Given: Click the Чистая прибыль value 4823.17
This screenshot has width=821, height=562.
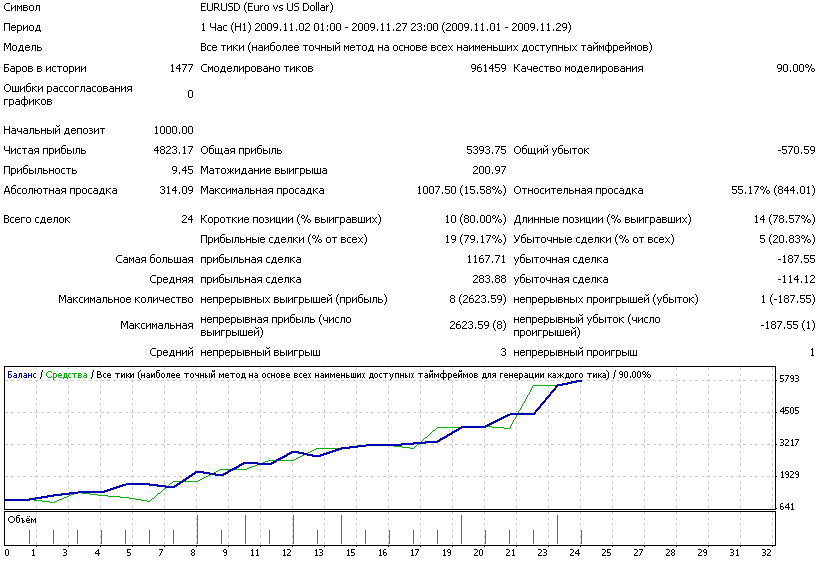Looking at the screenshot, I should point(173,150).
